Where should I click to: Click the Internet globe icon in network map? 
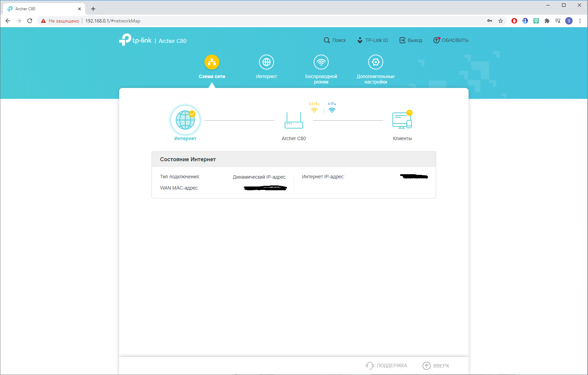coord(185,120)
